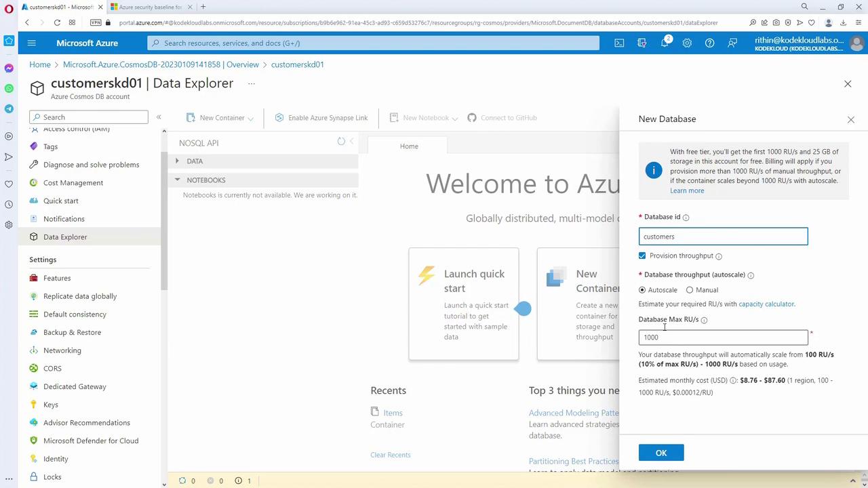Open the Learn more link in free tier notice
Image resolution: width=868 pixels, height=488 pixels.
[687, 190]
